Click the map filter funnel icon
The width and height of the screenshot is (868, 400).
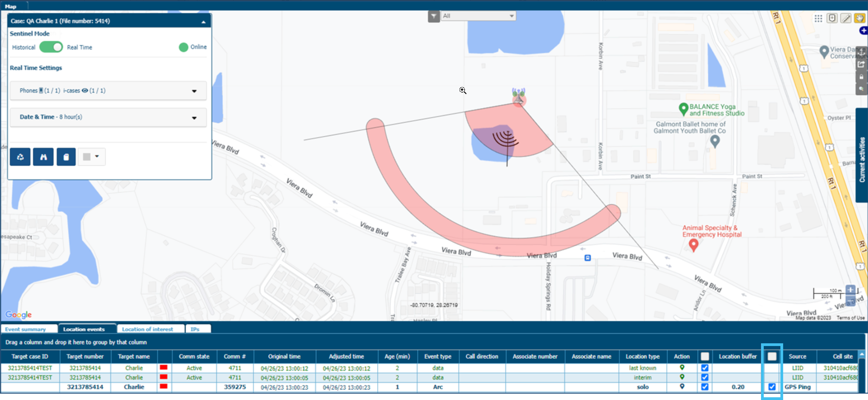coord(434,16)
